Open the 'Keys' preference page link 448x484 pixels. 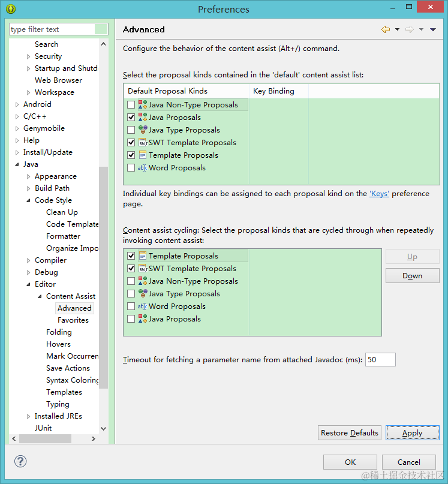tap(379, 194)
